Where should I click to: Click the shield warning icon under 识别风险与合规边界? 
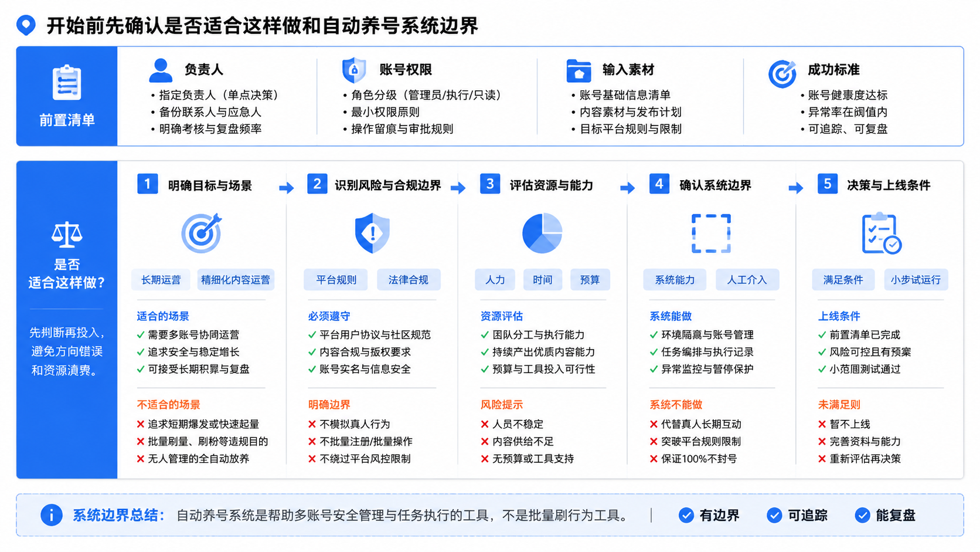(372, 233)
